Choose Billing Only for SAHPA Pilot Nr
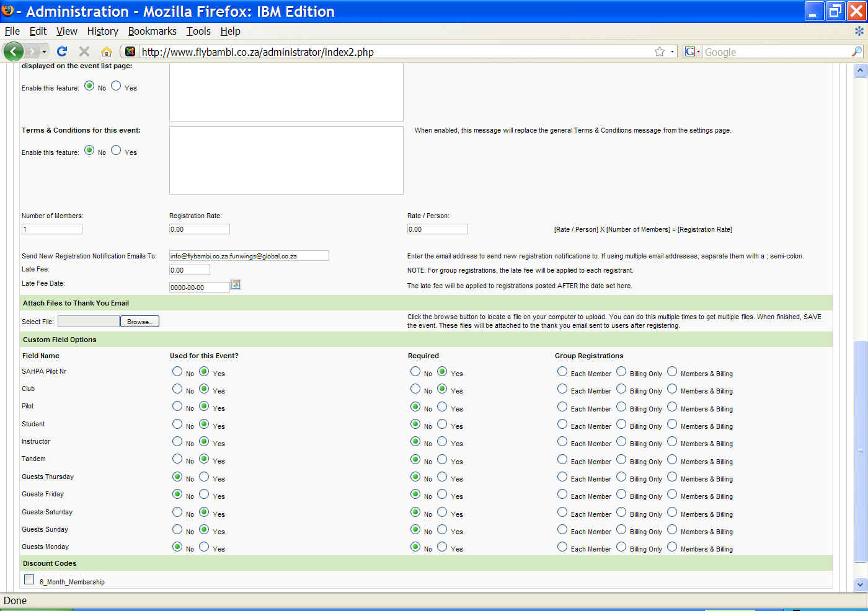This screenshot has height=611, width=868. tap(621, 371)
